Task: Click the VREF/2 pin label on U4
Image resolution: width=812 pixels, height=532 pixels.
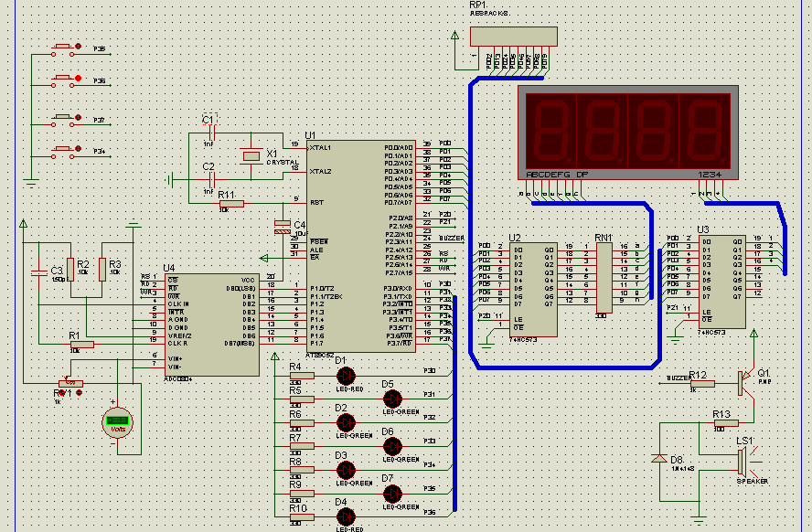Action: (180, 335)
